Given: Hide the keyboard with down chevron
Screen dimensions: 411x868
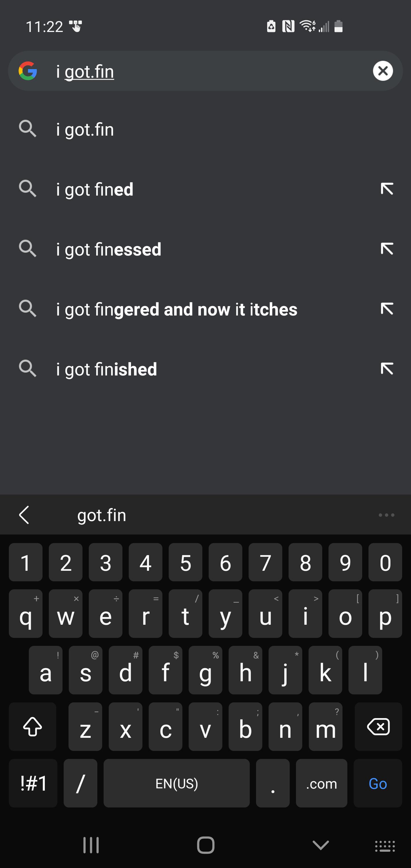Looking at the screenshot, I should pyautogui.click(x=320, y=845).
